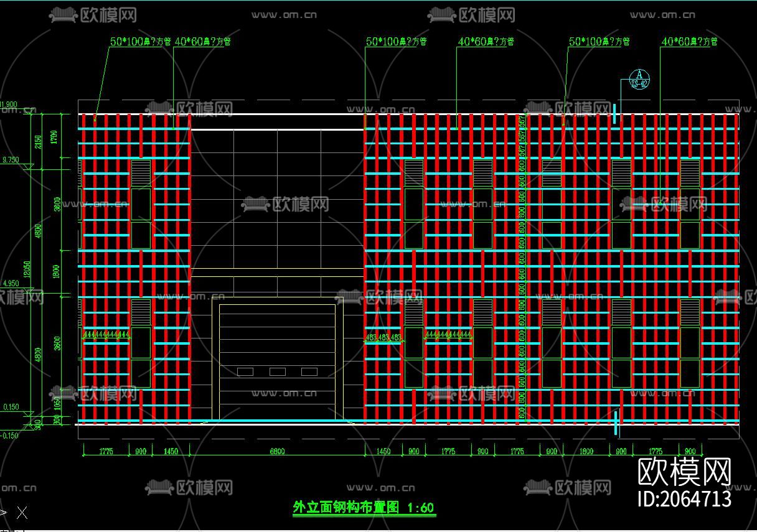The height and width of the screenshot is (532, 757).
Task: Select the 6800 bottom dimension text
Action: [276, 452]
